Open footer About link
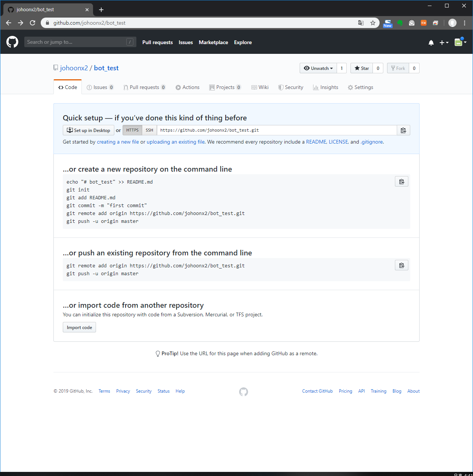 coord(414,391)
